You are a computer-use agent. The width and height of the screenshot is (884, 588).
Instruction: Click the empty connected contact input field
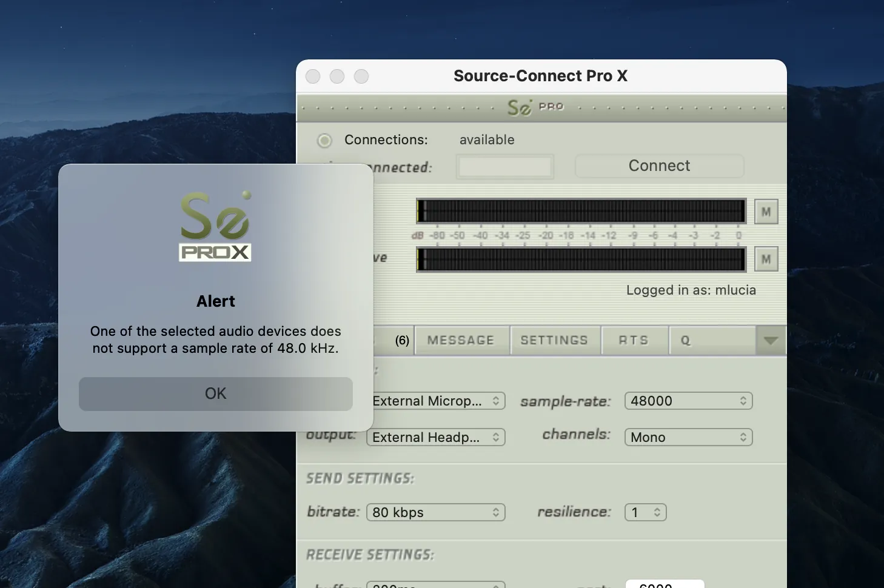[x=505, y=167]
